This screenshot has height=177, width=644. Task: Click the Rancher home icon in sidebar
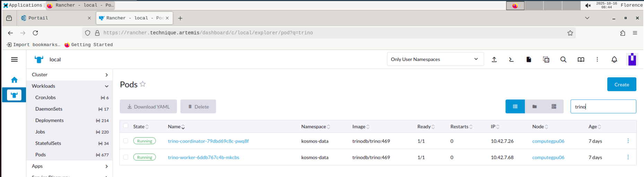click(14, 80)
